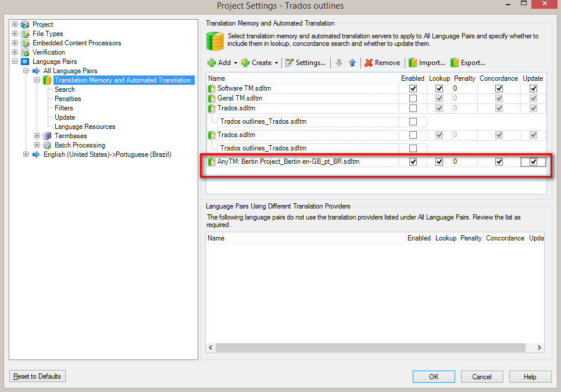
Task: Enable the Geral TM.sdltm checkbox
Action: click(x=413, y=98)
